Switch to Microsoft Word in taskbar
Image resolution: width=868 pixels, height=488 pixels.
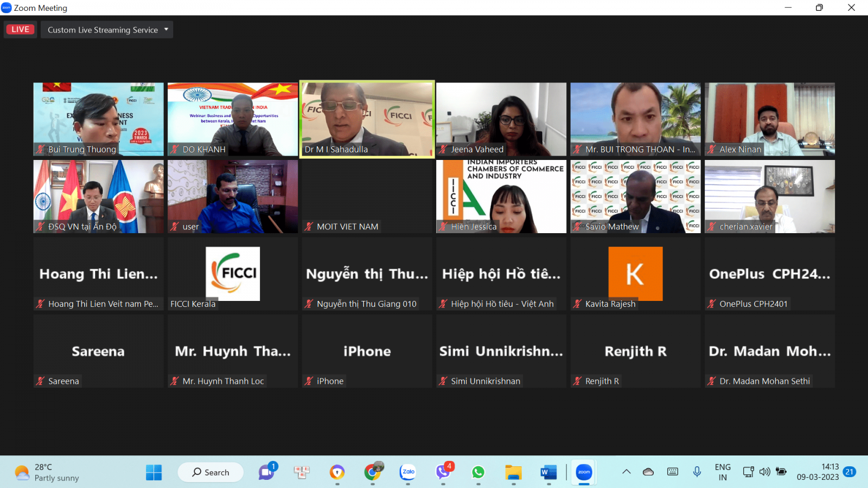tap(548, 472)
